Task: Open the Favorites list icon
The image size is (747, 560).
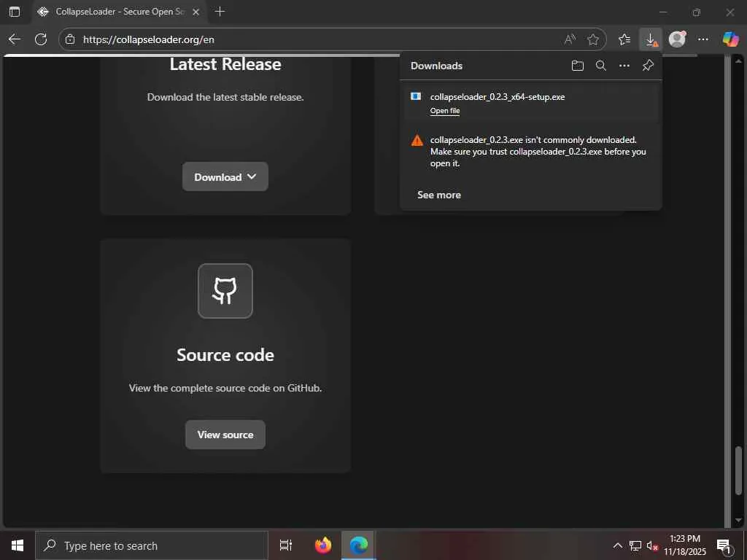Action: tap(624, 39)
